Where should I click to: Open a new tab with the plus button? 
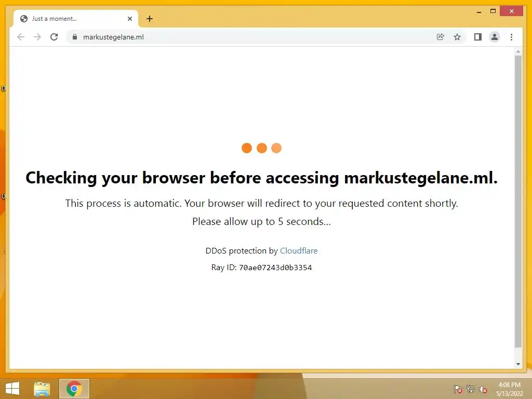150,19
